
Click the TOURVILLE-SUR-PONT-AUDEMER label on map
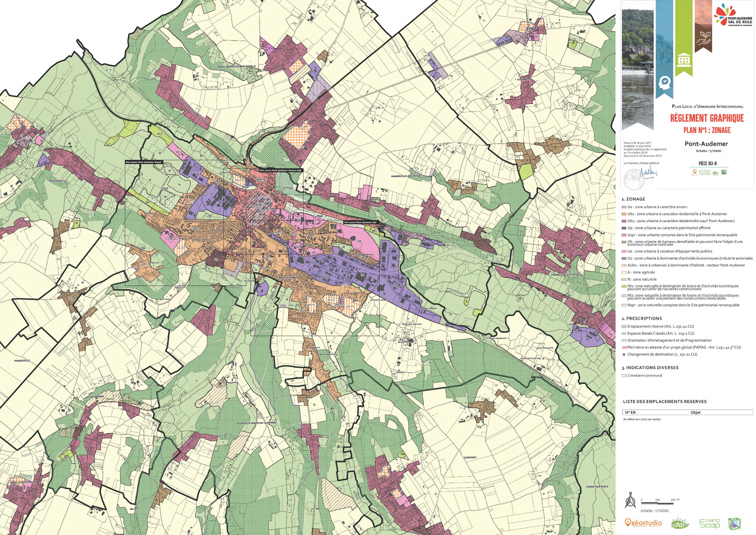pos(257,423)
